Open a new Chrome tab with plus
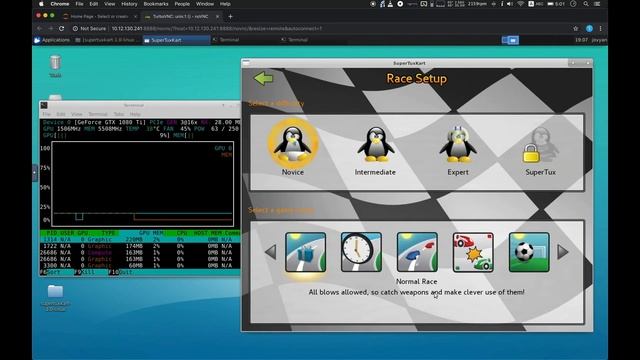This screenshot has width=640, height=360. (230, 16)
